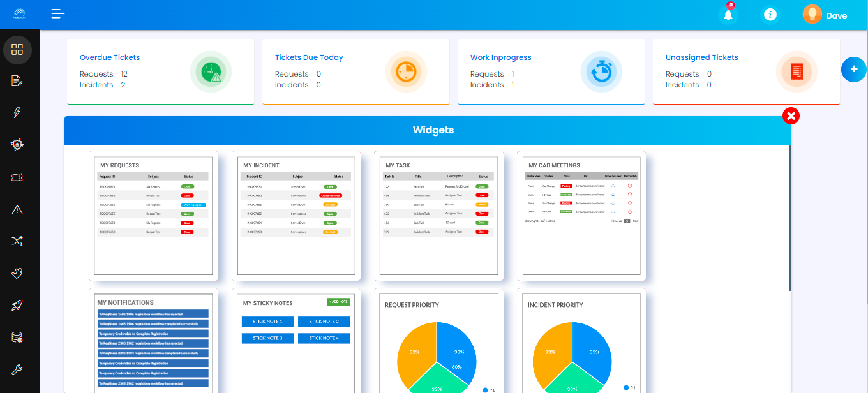Expand the blue plus button at right

click(x=854, y=69)
